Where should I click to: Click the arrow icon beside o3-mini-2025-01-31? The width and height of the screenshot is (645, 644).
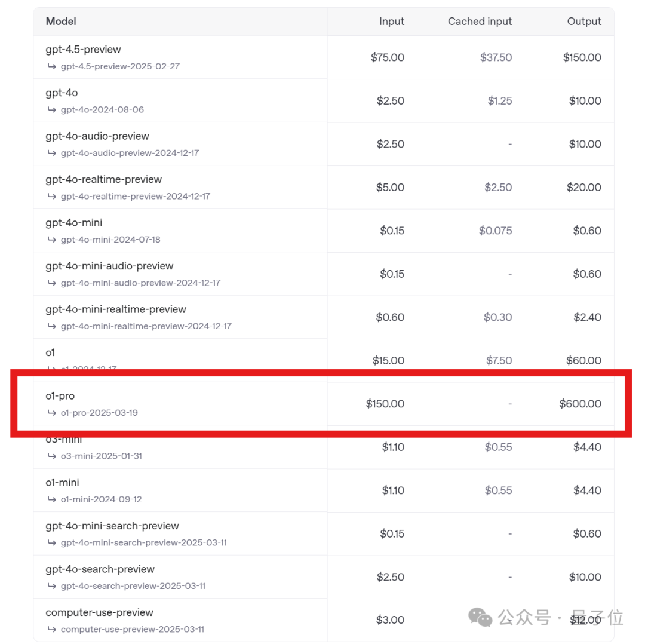click(51, 456)
